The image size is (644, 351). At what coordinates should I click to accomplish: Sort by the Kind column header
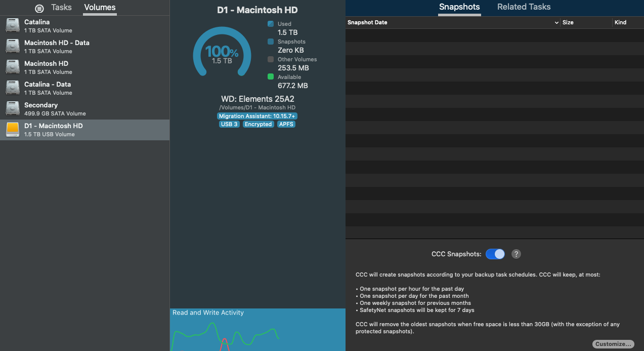628,22
